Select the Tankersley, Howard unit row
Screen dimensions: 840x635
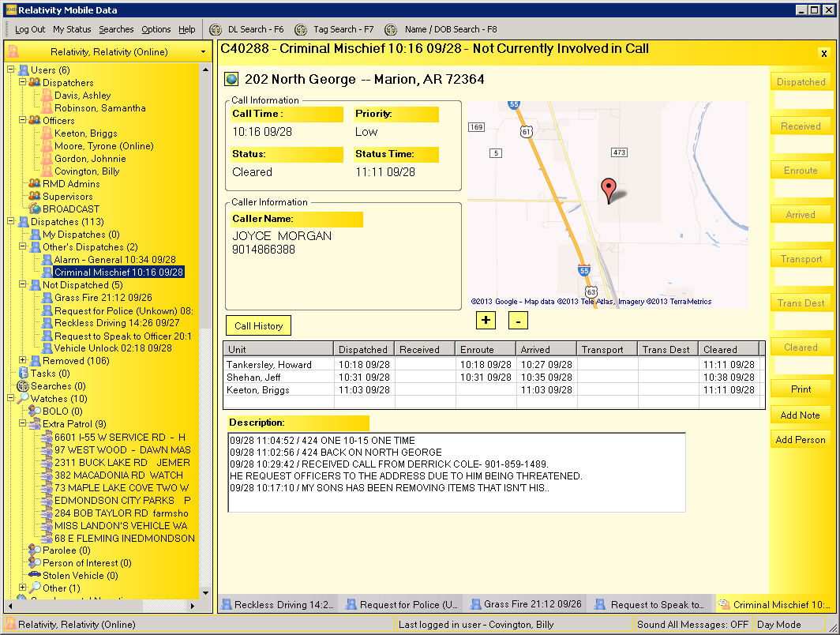(x=493, y=364)
